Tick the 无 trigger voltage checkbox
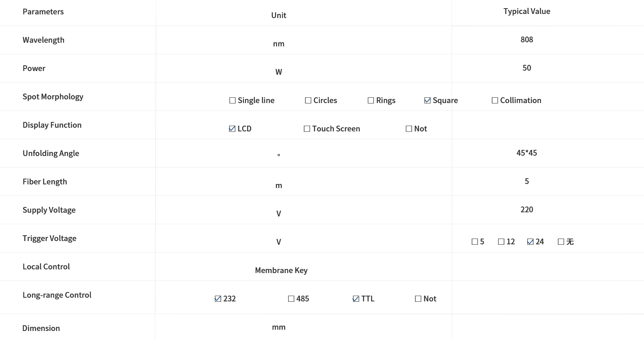644x340 pixels. click(x=561, y=242)
